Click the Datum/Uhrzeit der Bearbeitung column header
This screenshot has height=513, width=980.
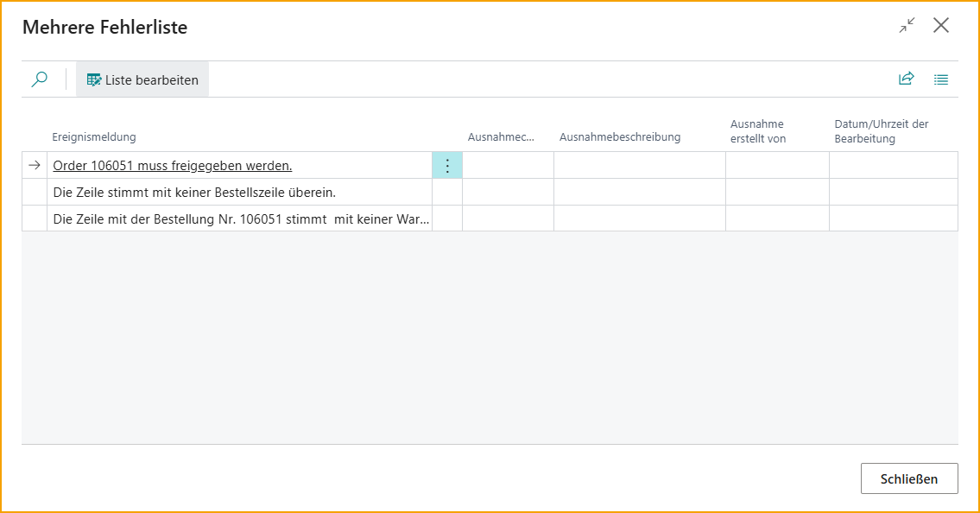(881, 131)
